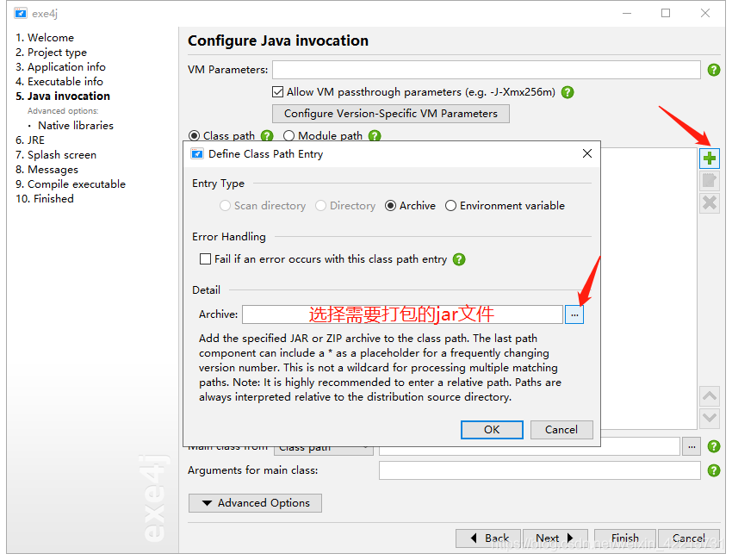Go to step 2. Project type
Viewport: 732px width, 560px height.
[52, 53]
